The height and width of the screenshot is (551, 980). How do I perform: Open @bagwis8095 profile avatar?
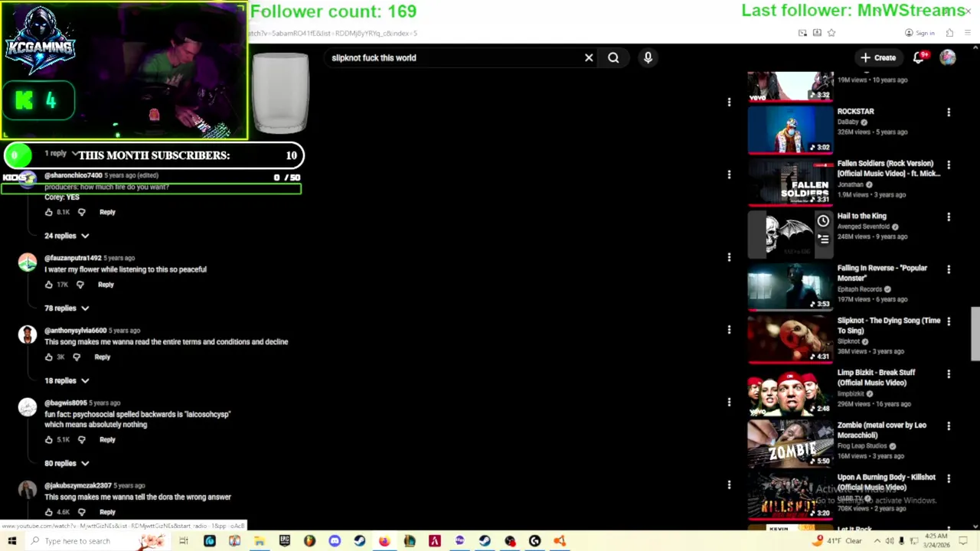click(28, 407)
